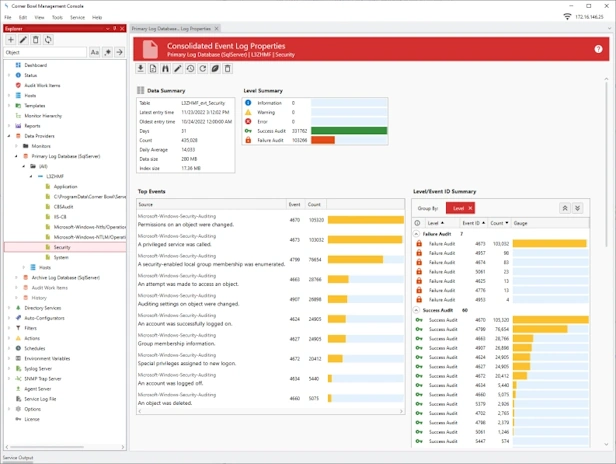Click the pencil edit icon in log toolbar

[178, 69]
